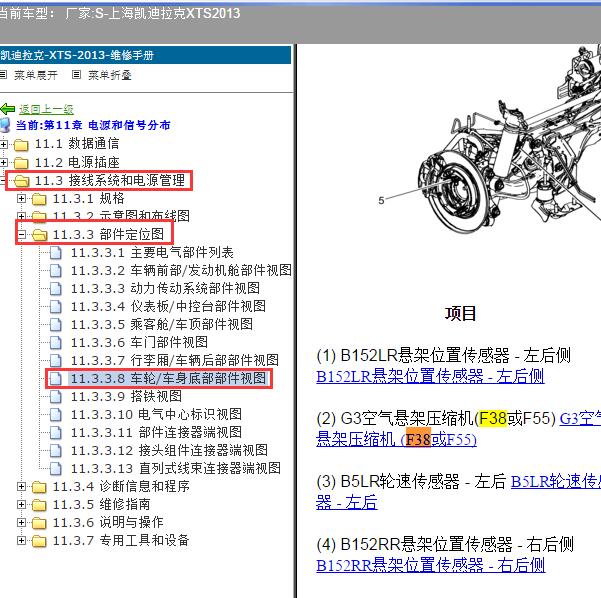Viewport: 601px width, 598px height.
Task: Click the 项目 heading text
Action: (460, 314)
